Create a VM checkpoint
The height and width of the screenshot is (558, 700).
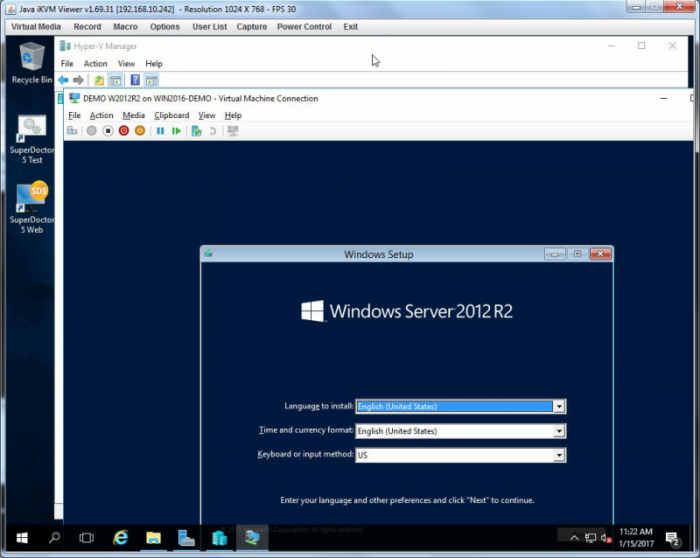(196, 131)
